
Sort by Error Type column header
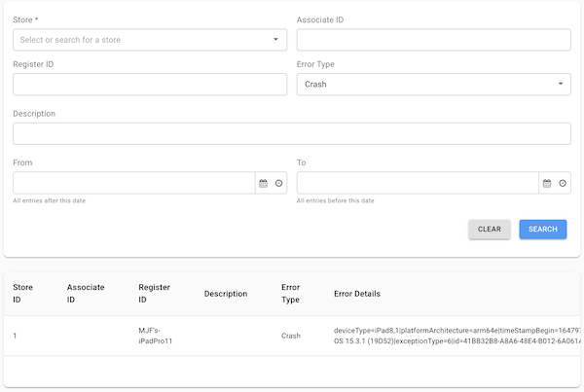pos(290,294)
